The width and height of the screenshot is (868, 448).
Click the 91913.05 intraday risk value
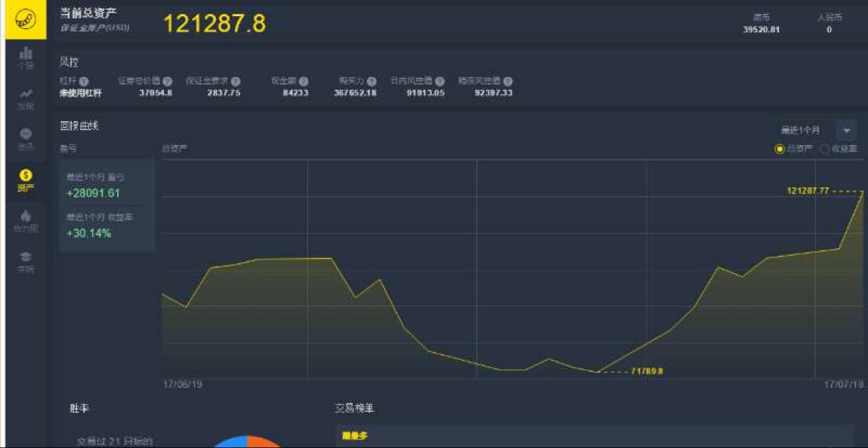click(425, 93)
